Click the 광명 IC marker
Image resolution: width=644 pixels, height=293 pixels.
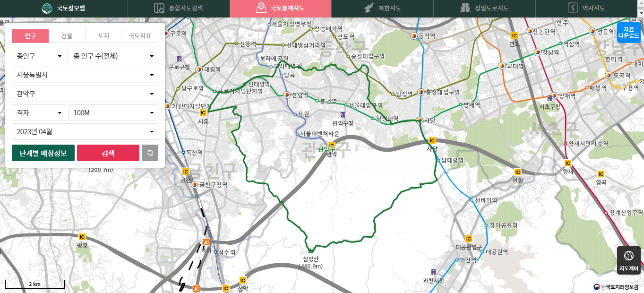[x=82, y=237]
